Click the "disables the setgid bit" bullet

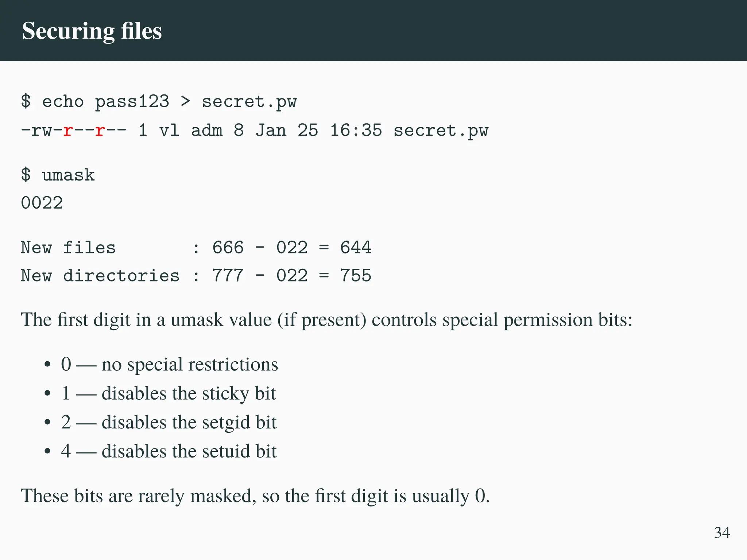click(189, 422)
